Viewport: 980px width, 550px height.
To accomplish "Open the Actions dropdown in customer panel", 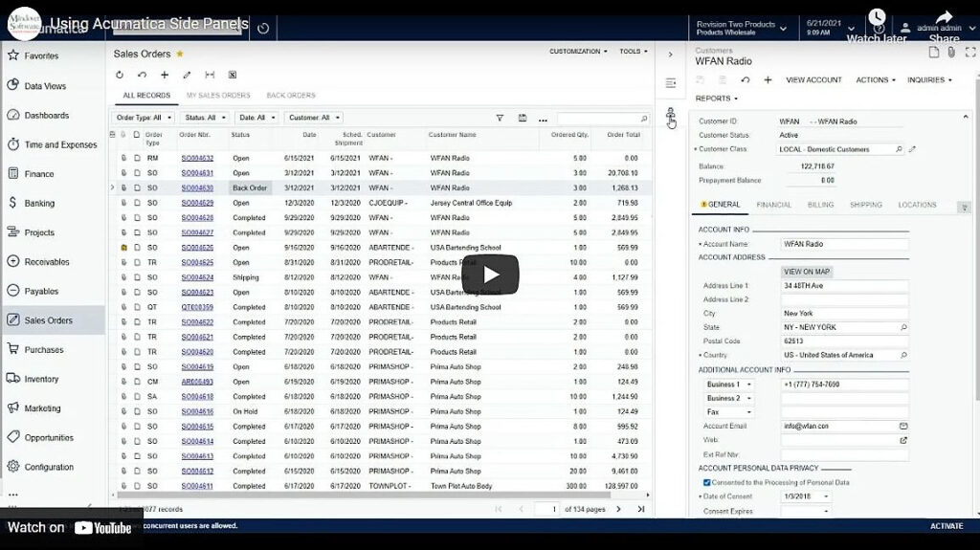I will 875,80.
